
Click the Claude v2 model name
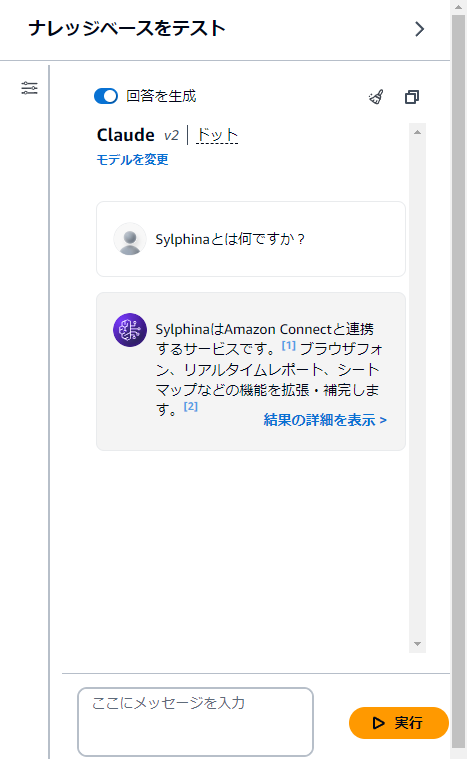point(138,135)
